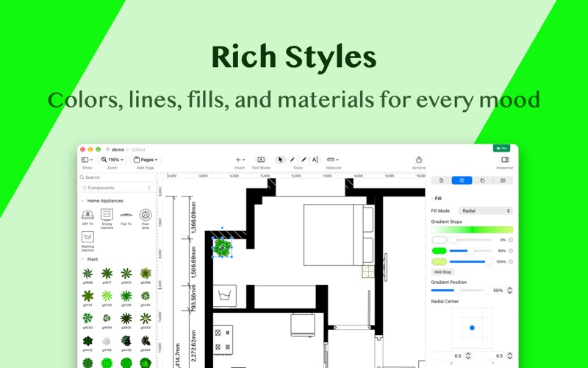Image resolution: width=588 pixels, height=368 pixels.
Task: Pick plant g4668 from library
Action: coord(87,275)
